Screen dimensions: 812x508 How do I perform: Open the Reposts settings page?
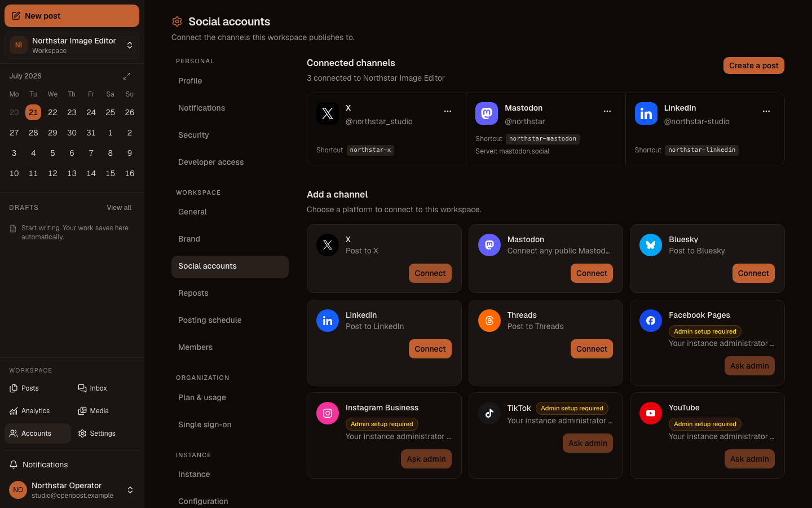230,294
